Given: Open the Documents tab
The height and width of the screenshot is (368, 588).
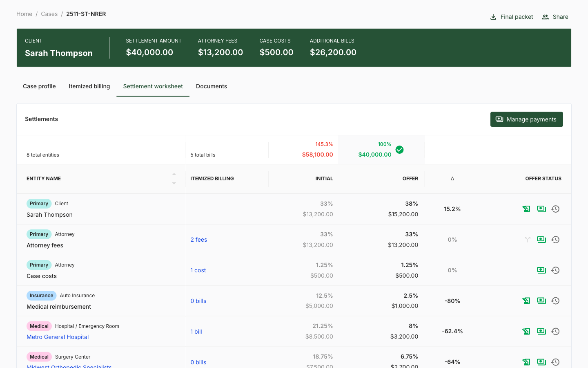Looking at the screenshot, I should 211,86.
